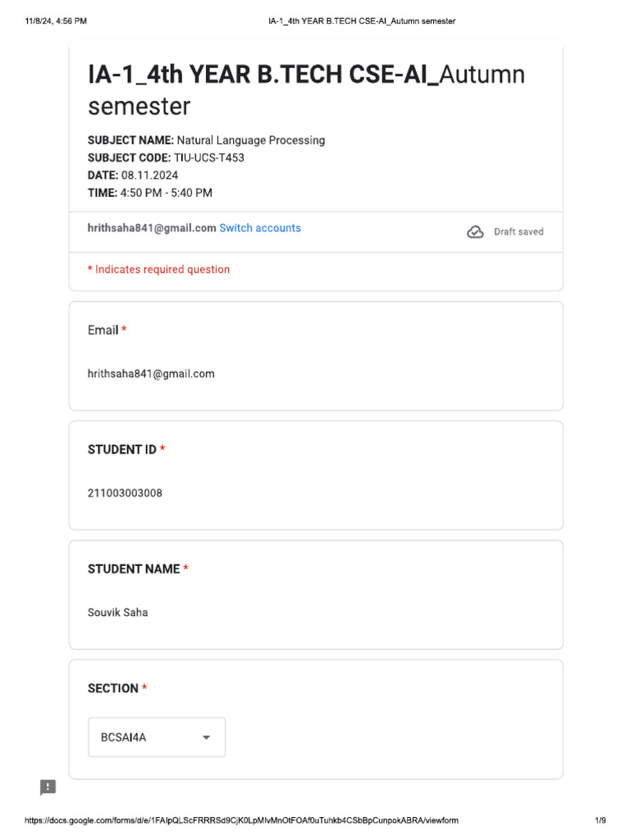Click the small document title in page header
Viewport: 630px width, 840px height.
tap(362, 21)
